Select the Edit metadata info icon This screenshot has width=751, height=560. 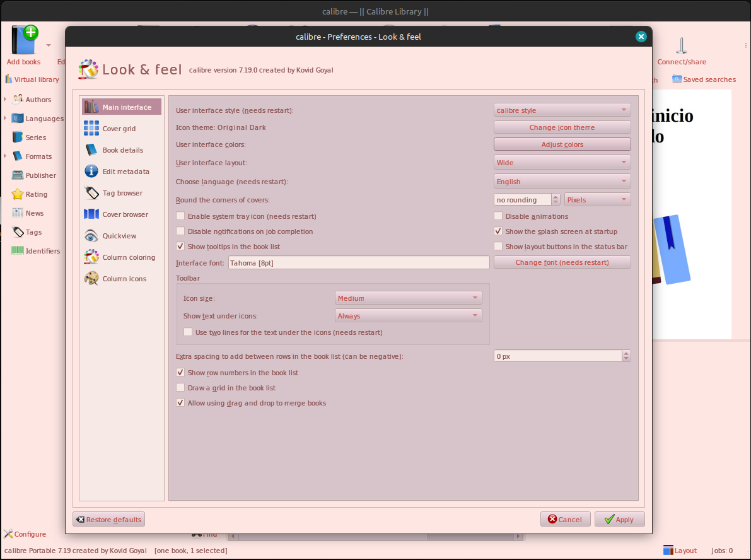(x=91, y=172)
